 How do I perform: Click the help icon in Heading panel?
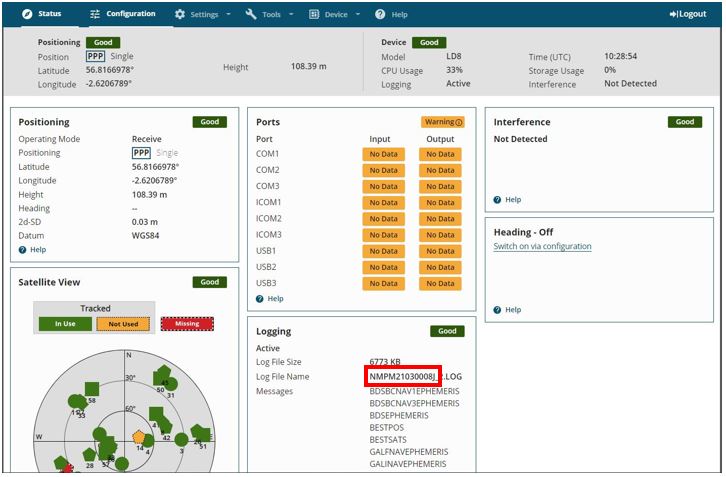[497, 310]
